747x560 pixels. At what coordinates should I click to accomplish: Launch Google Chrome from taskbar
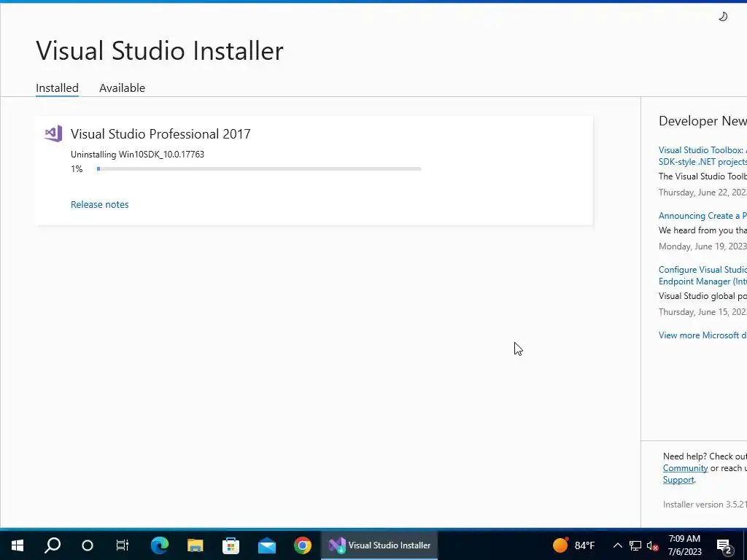coord(303,545)
